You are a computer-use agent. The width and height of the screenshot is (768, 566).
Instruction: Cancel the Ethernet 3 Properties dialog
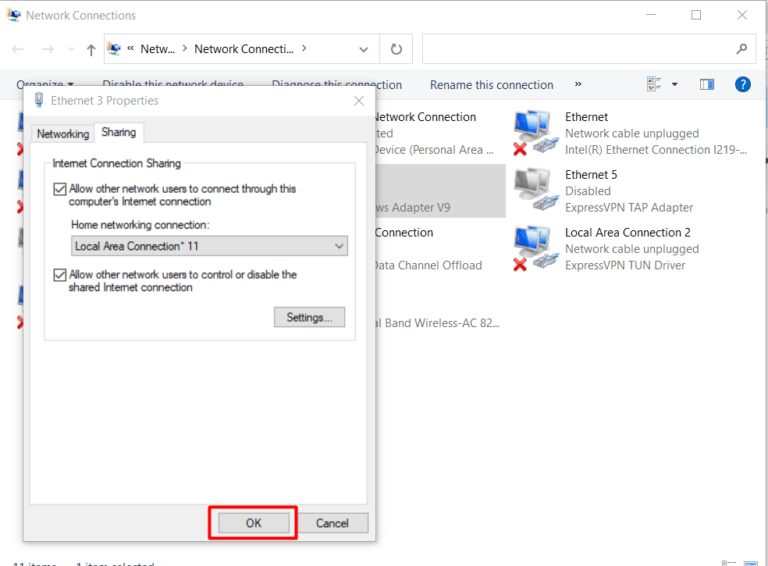332,523
